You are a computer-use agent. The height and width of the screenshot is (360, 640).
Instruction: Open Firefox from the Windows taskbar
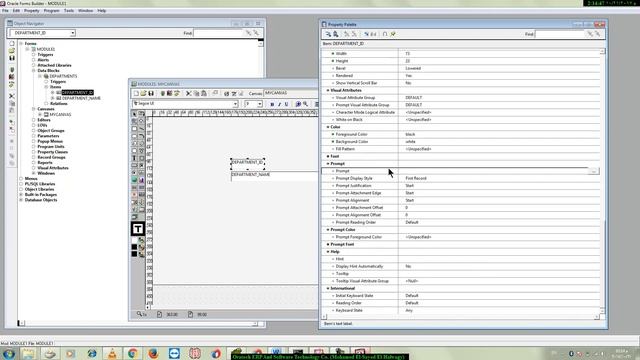point(153,353)
